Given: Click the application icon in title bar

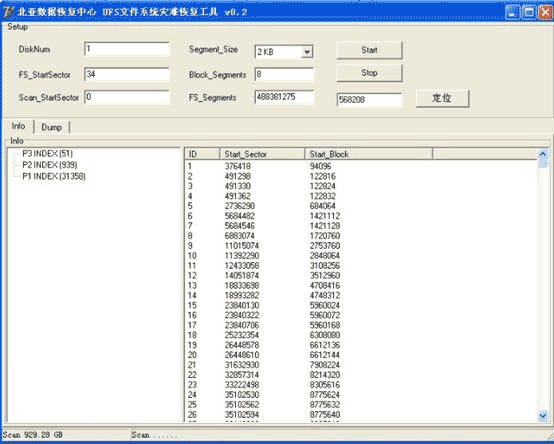Looking at the screenshot, I should pyautogui.click(x=7, y=12).
